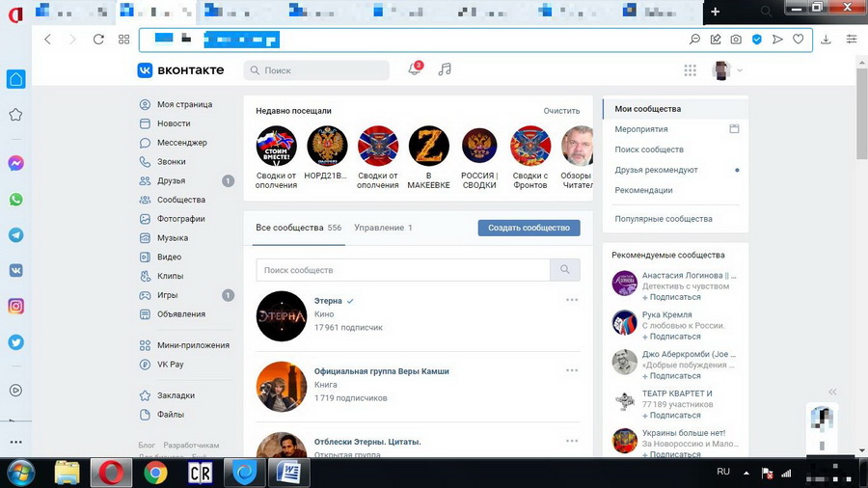The image size is (868, 488).
Task: Open the VK music player icon
Action: pos(444,69)
